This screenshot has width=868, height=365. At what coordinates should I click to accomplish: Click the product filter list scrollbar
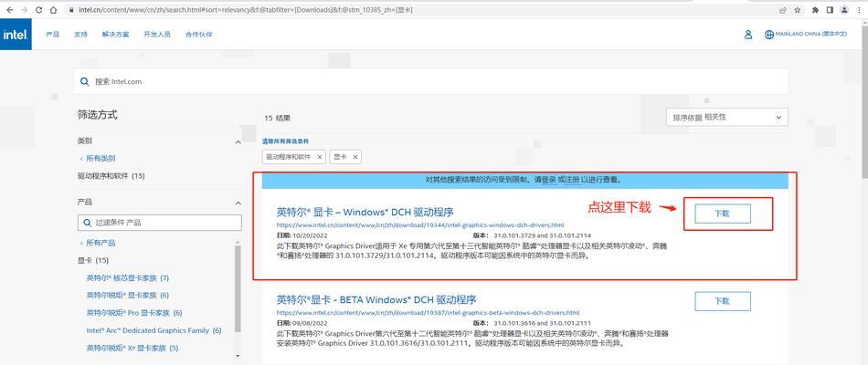[238, 287]
